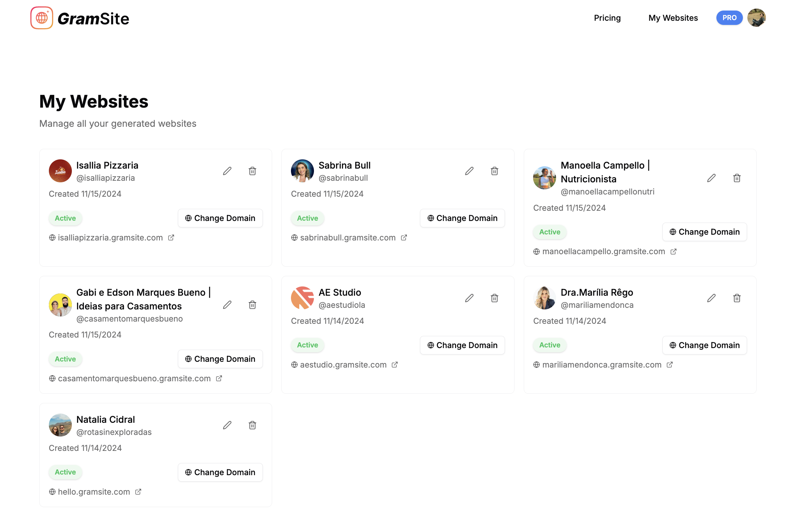The width and height of the screenshot is (794, 532).
Task: Go to My Websites nav item
Action: (673, 18)
